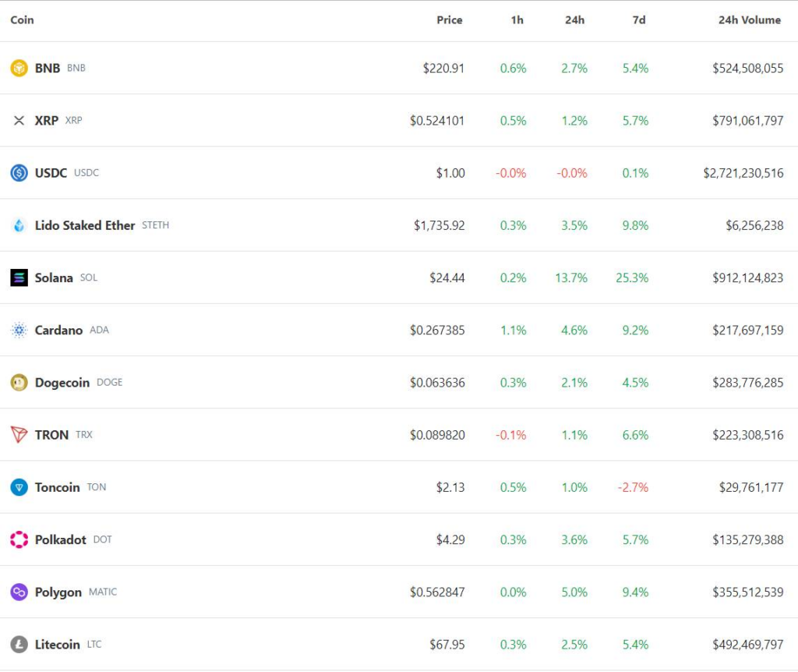Open the Lido Staked Ether name link
The height and width of the screenshot is (672, 798).
coord(85,225)
